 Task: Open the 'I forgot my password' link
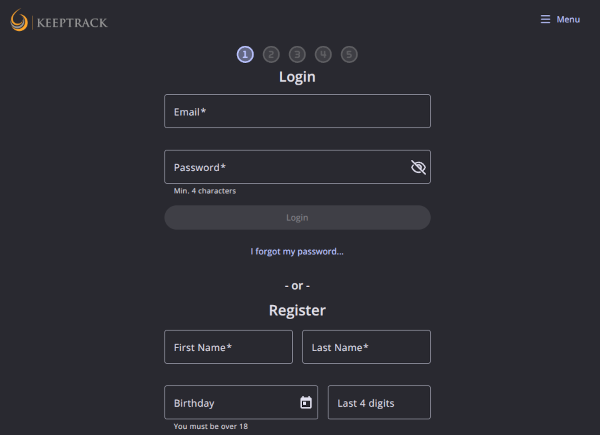click(x=297, y=252)
